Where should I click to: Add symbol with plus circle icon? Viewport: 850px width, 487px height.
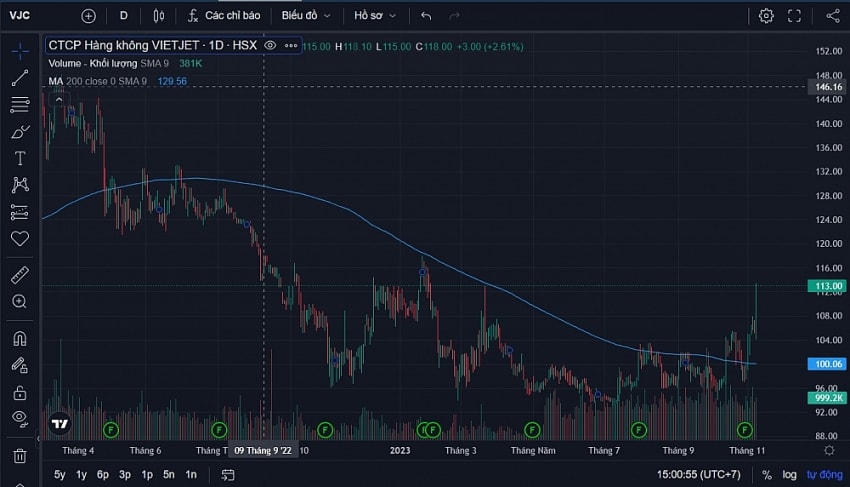(x=88, y=16)
